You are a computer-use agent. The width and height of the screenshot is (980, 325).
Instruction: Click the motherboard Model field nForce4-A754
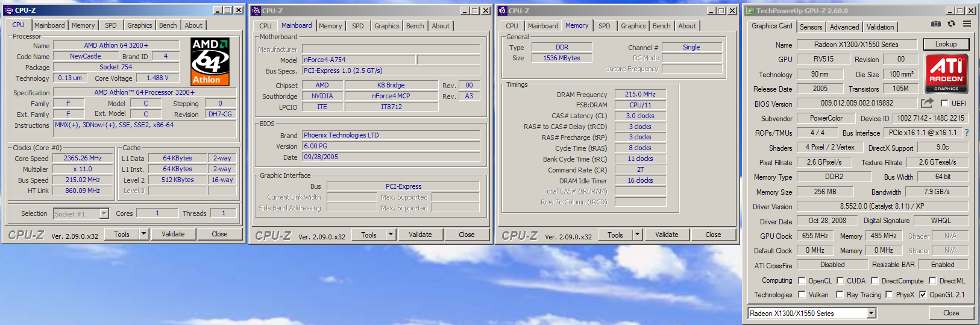coord(359,60)
